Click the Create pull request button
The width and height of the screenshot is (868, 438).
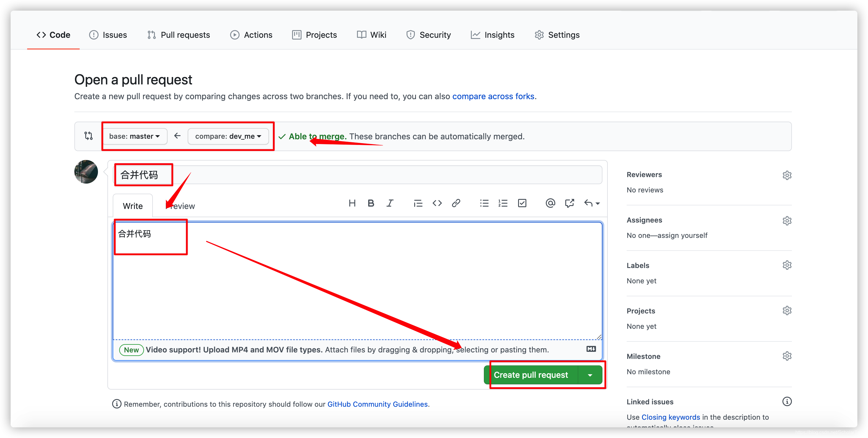coord(531,375)
